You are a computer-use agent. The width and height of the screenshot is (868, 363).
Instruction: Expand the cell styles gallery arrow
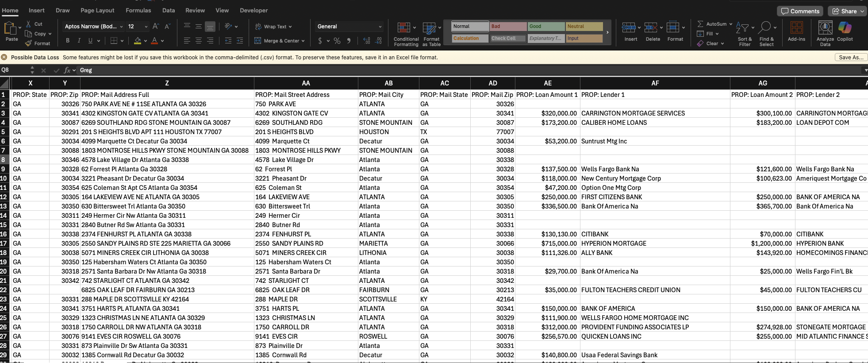point(607,32)
